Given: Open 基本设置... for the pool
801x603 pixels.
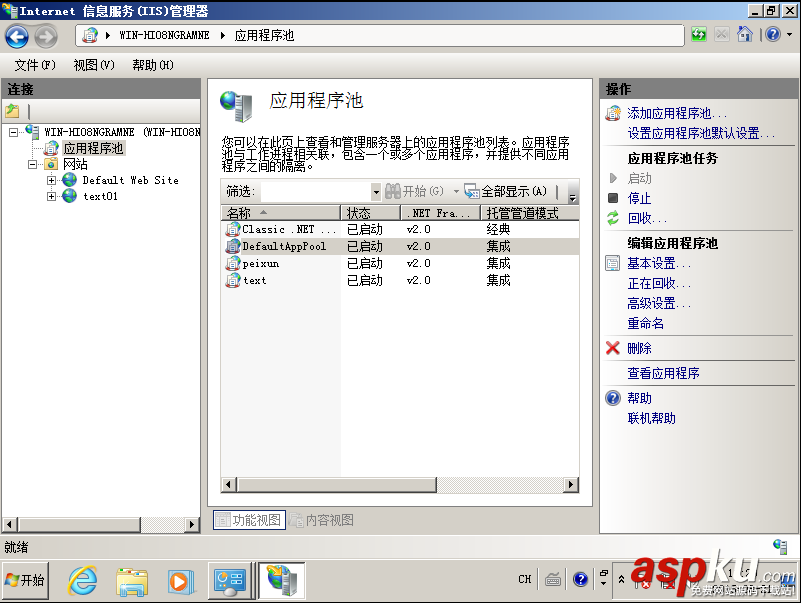Looking at the screenshot, I should [x=659, y=263].
